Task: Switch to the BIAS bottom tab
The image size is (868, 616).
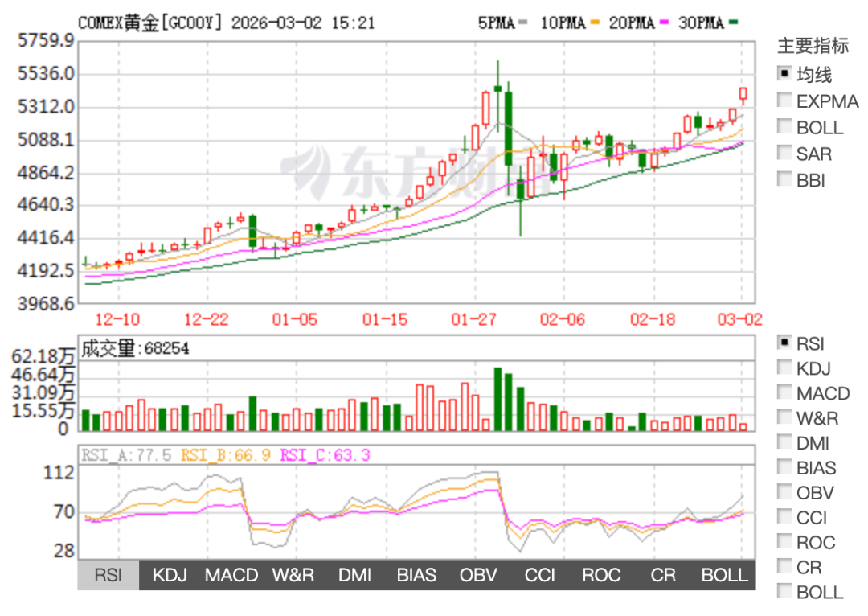Action: click(416, 575)
